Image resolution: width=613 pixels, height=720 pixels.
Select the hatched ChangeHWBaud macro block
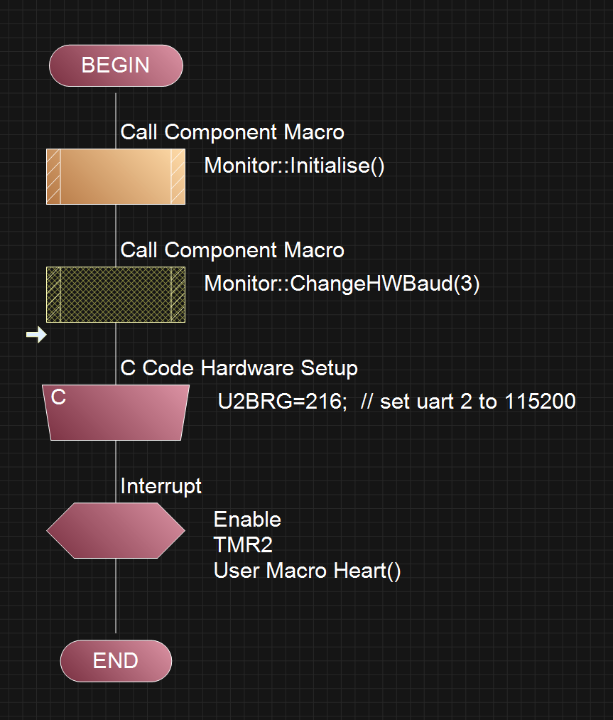[116, 294]
